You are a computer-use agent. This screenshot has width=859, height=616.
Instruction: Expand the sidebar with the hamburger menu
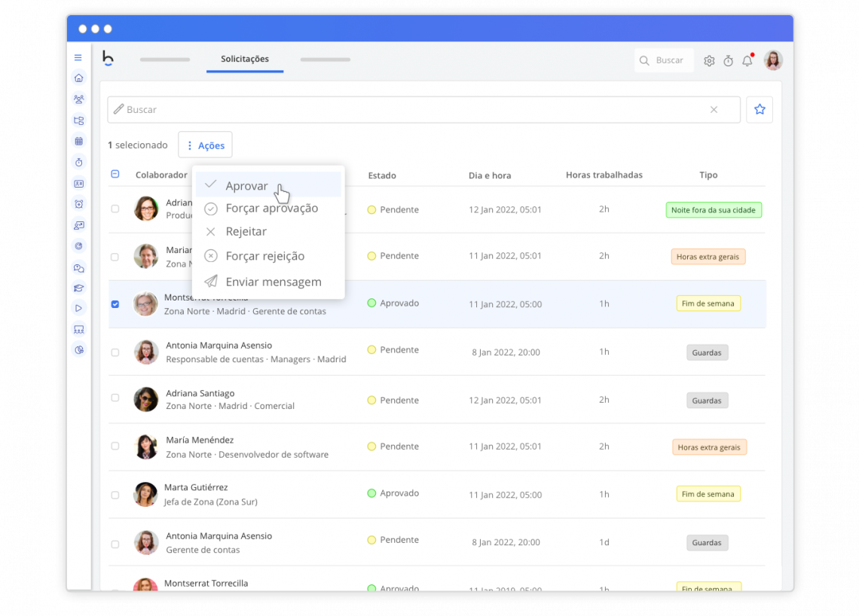point(78,56)
